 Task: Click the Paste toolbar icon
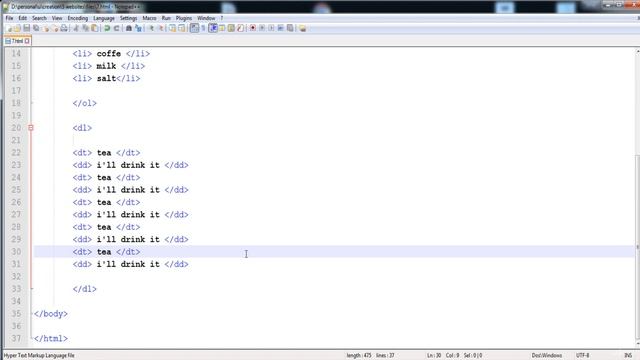[95, 28]
